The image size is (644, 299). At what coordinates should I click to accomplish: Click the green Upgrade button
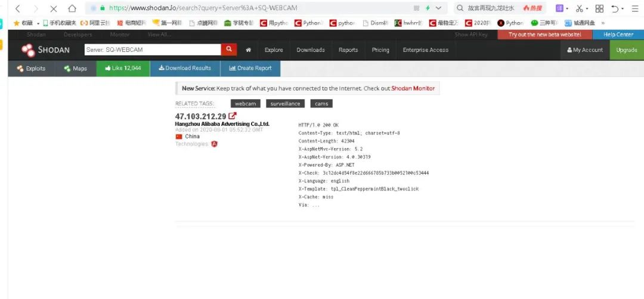[x=627, y=50]
